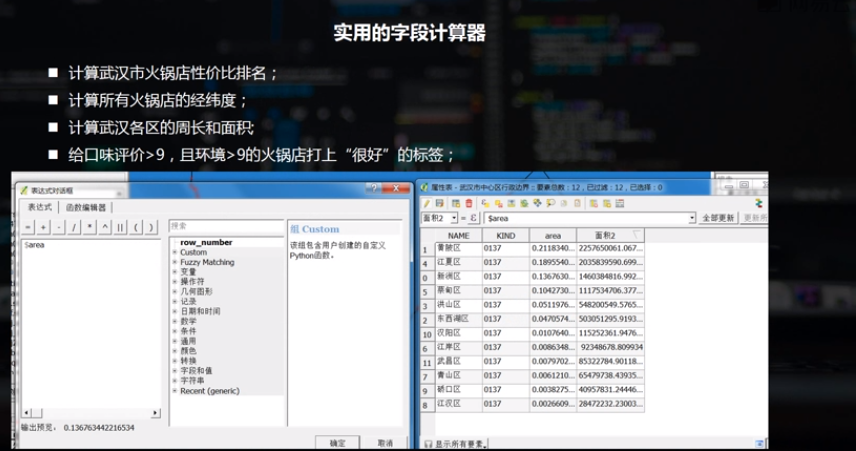Click the help question-mark button in expression dialog
Image resolution: width=856 pixels, height=451 pixels.
coord(374,188)
